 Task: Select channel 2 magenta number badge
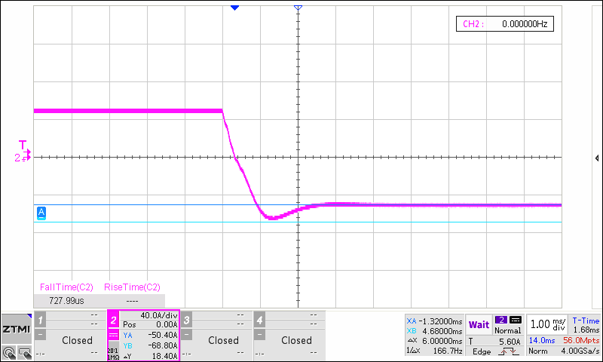pyautogui.click(x=113, y=320)
